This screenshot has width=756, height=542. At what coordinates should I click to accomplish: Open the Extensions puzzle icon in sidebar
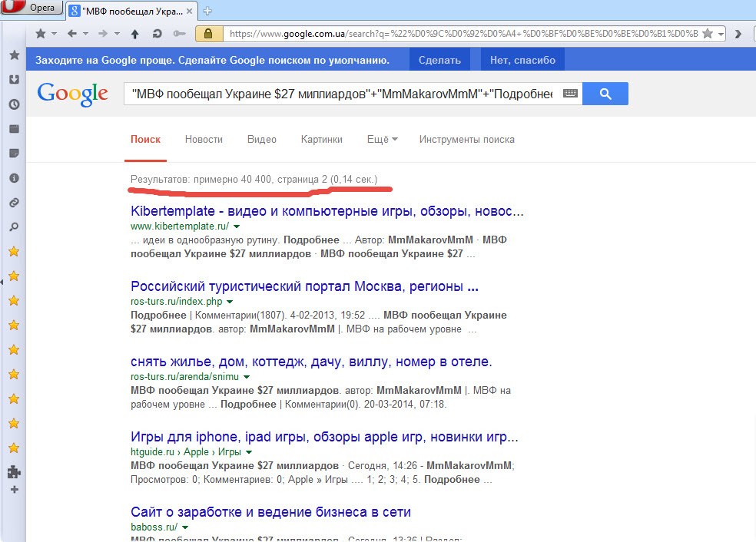[x=13, y=472]
